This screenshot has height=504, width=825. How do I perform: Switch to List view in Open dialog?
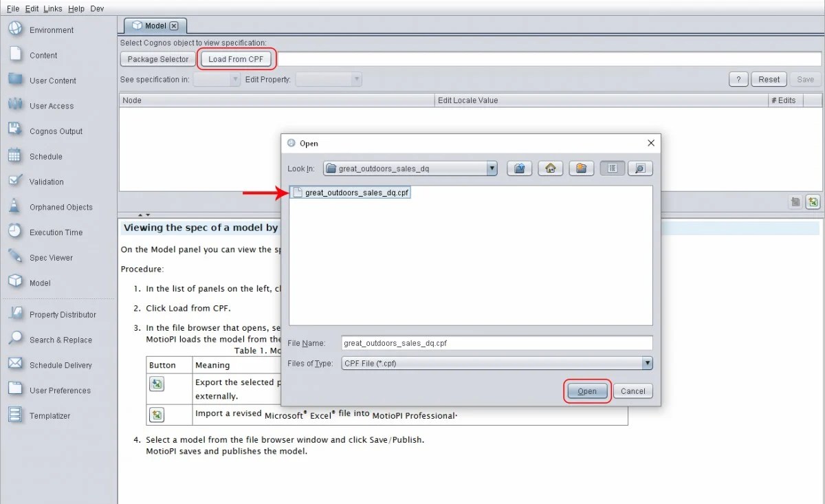click(612, 168)
